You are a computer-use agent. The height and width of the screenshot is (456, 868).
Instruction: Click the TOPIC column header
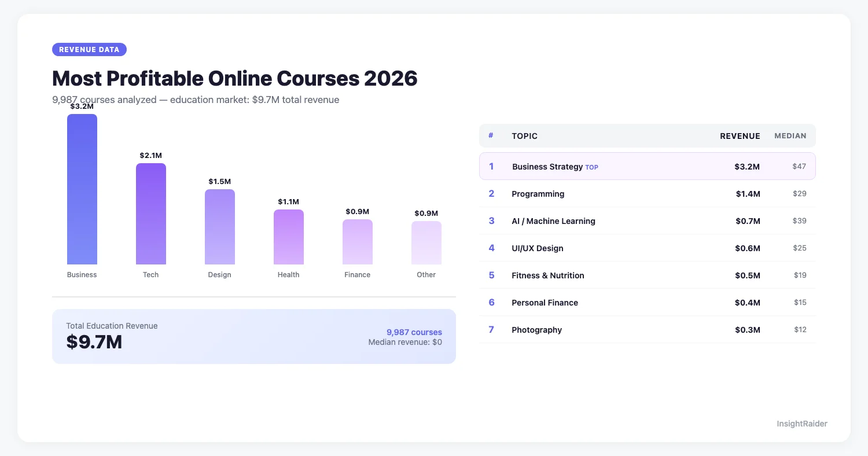(524, 135)
